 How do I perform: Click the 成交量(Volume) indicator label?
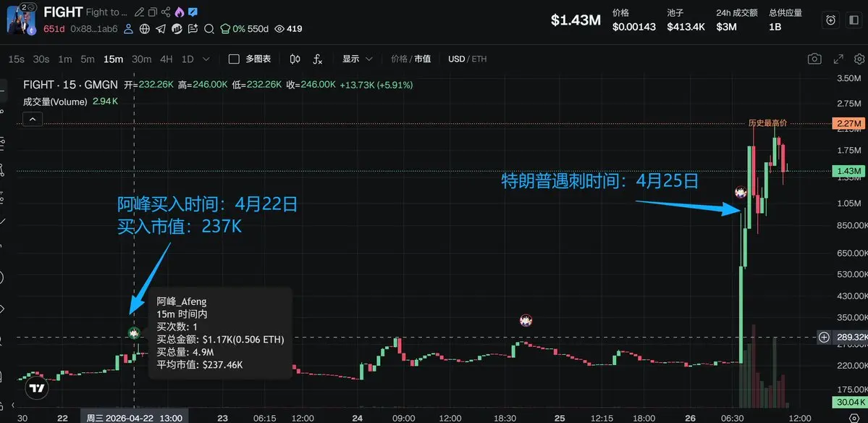point(55,101)
